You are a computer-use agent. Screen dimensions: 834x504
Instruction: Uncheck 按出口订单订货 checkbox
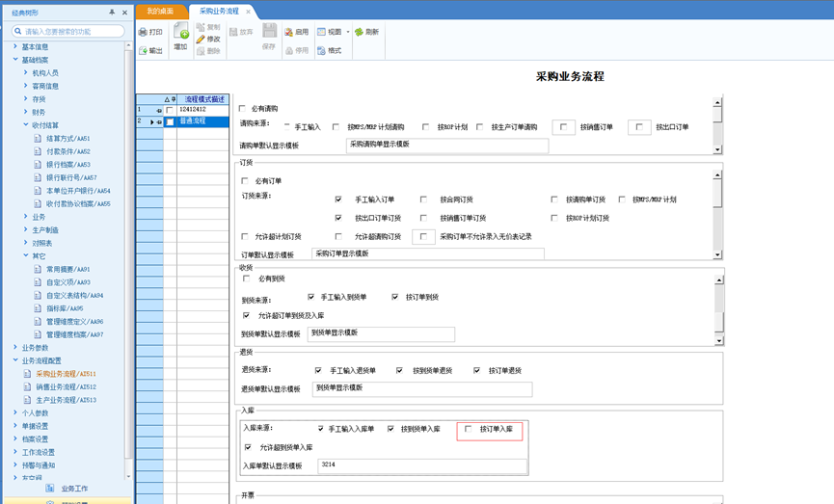338,218
